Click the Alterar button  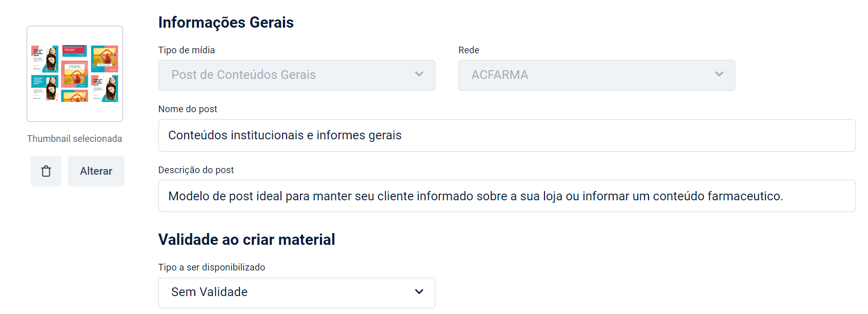click(96, 171)
